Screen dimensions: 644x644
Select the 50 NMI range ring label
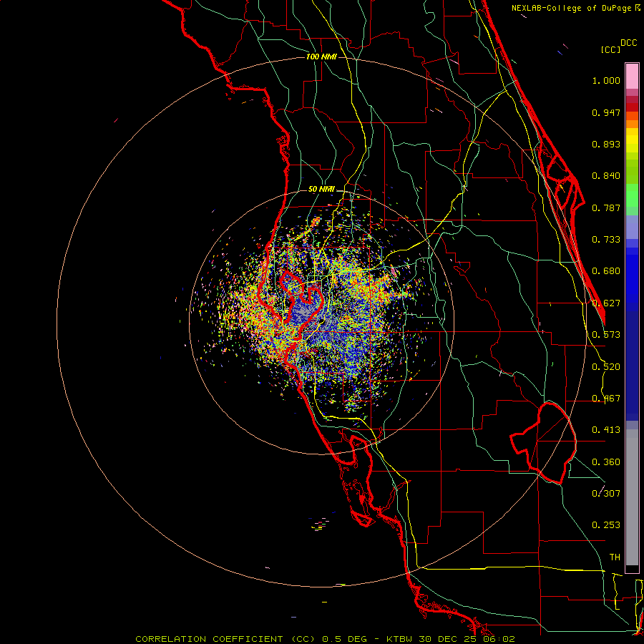tap(321, 189)
